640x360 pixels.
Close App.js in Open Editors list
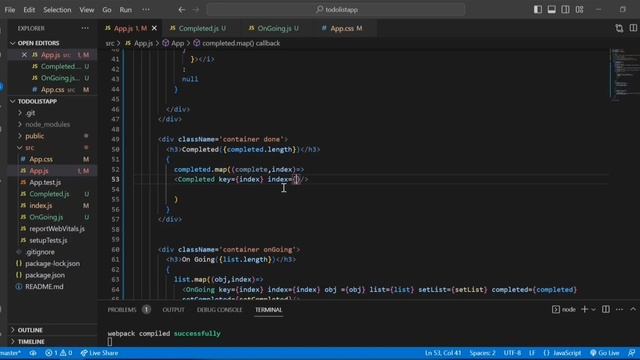[24, 55]
